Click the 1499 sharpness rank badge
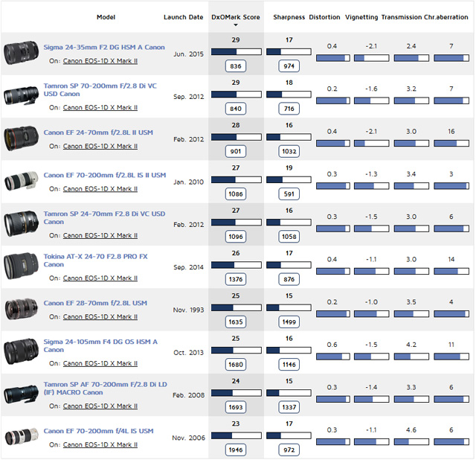This screenshot has height=460, width=476. (x=289, y=322)
